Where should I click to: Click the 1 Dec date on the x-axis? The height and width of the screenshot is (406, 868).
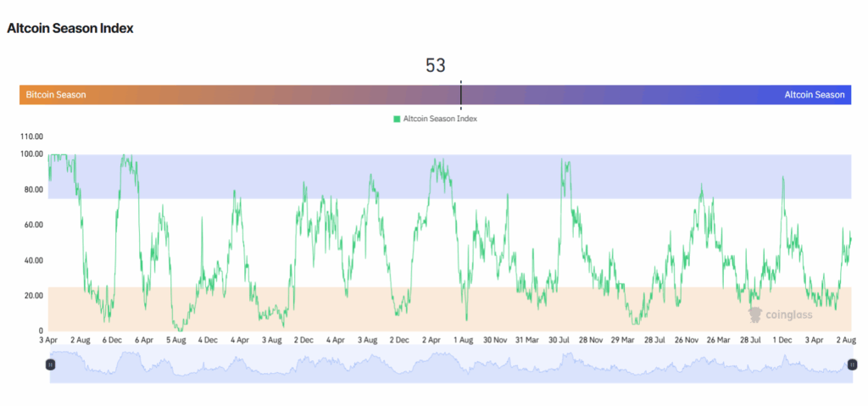(782, 340)
